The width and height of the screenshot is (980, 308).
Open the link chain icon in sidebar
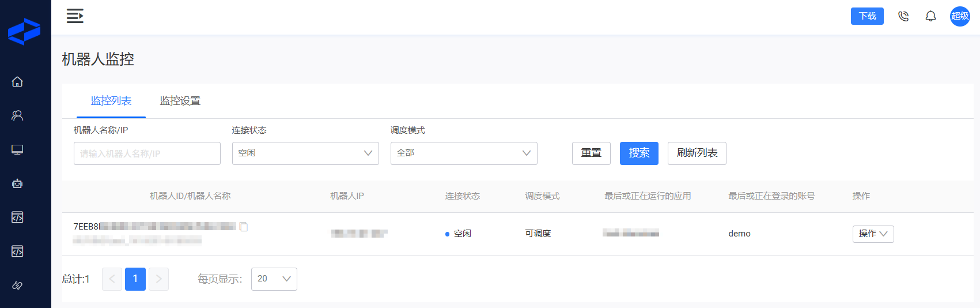click(17, 286)
